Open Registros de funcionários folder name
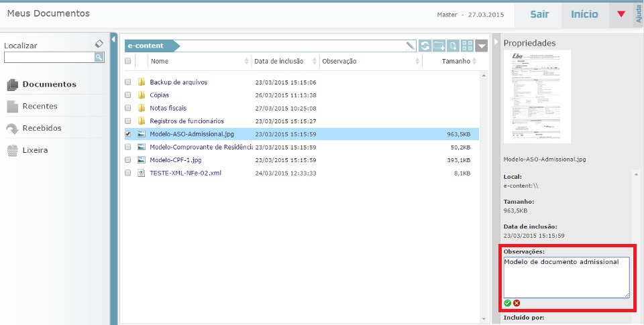 (x=187, y=121)
